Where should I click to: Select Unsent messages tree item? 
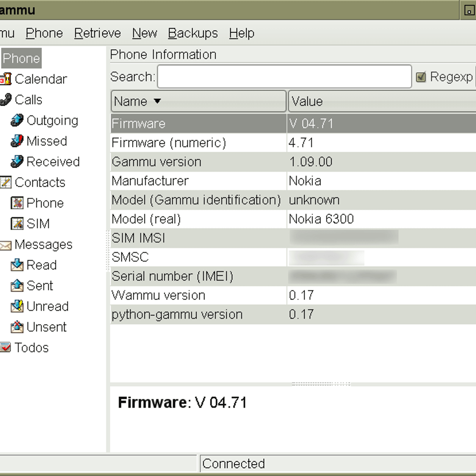[x=46, y=327]
